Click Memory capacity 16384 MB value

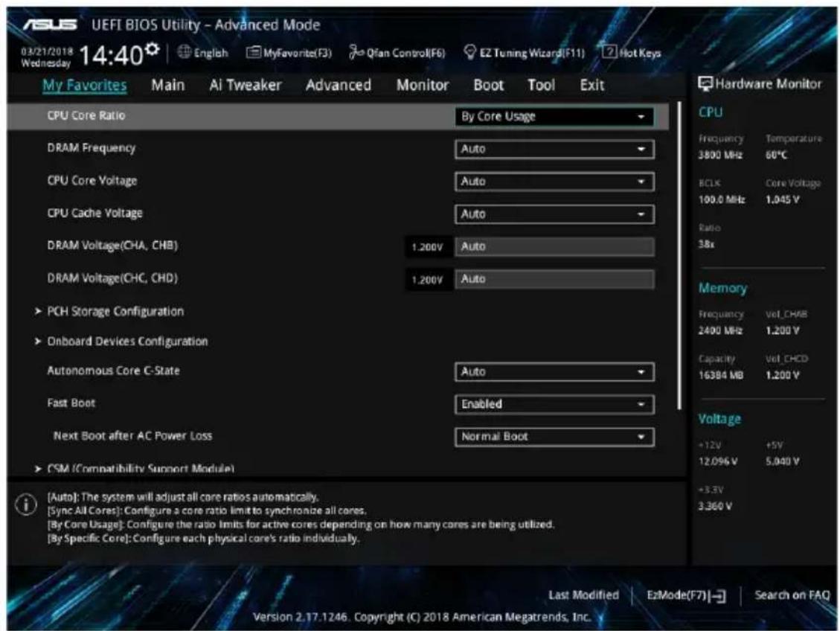pos(720,376)
